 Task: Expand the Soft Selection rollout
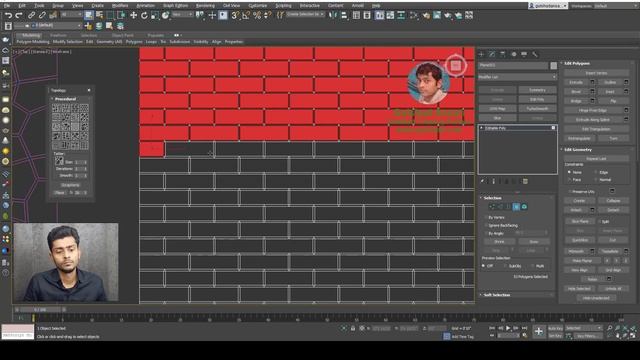pyautogui.click(x=496, y=295)
